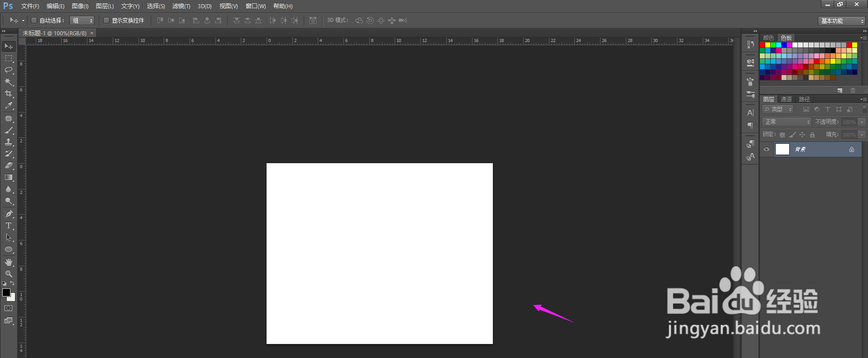Select the Zoom tool
This screenshot has width=868, height=358.
coord(9,274)
